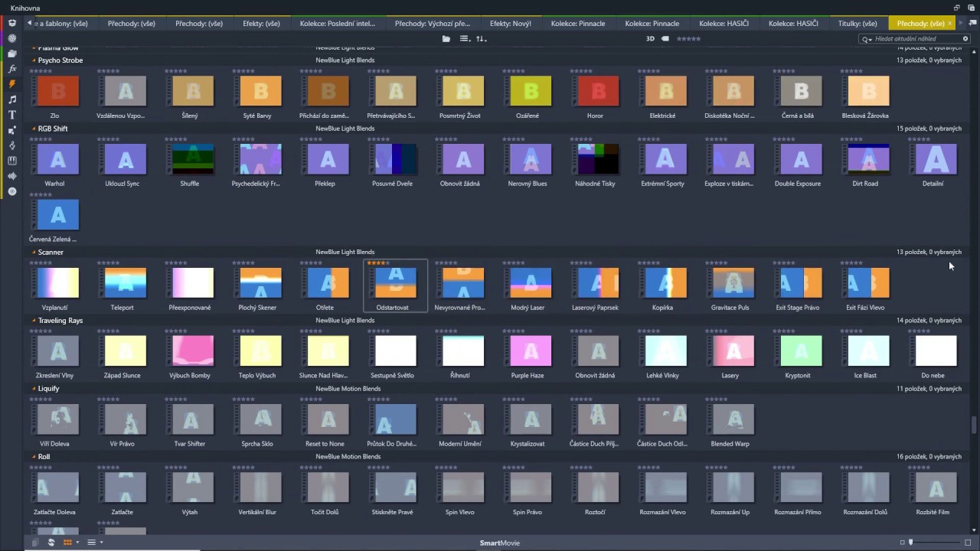
Task: Collapse the Scanner group
Action: click(34, 253)
